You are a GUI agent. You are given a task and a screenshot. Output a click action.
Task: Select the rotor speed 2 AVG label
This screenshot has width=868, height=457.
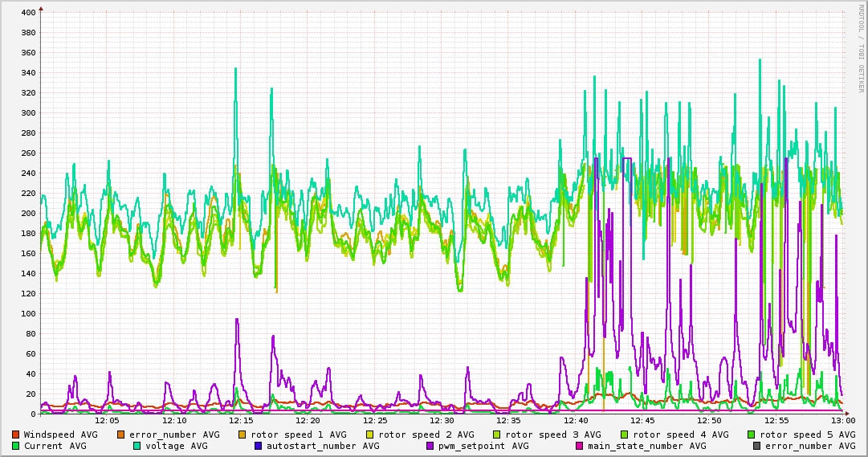[426, 435]
